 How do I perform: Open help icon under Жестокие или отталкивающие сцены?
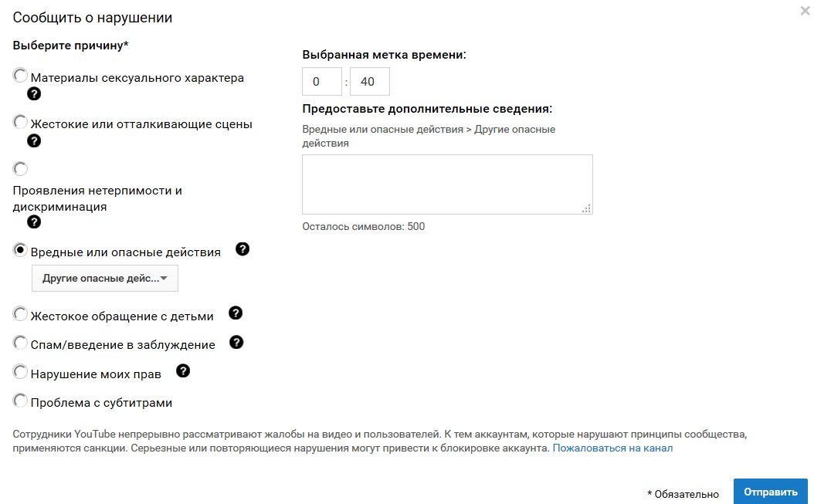coord(34,140)
